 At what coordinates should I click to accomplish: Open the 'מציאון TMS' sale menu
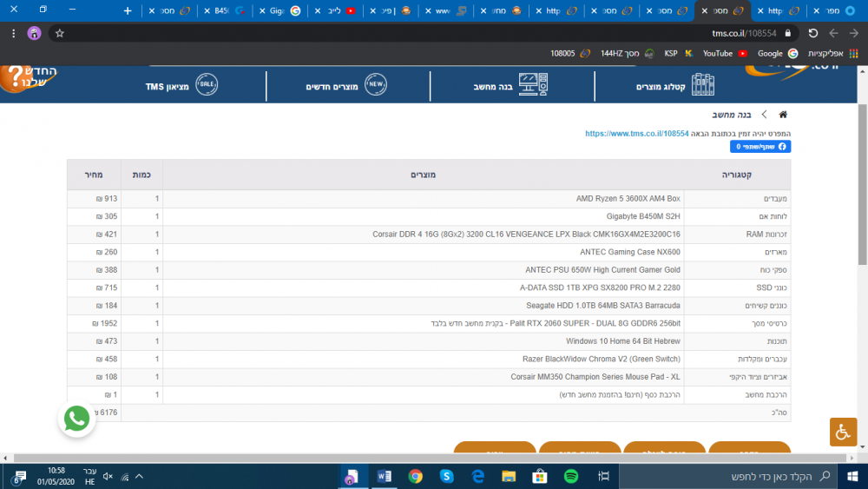(181, 86)
